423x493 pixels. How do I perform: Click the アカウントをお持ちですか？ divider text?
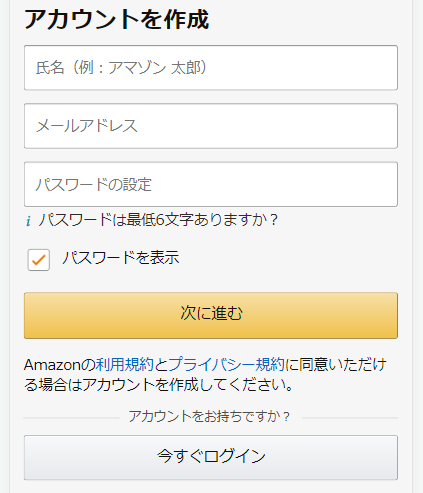210,417
